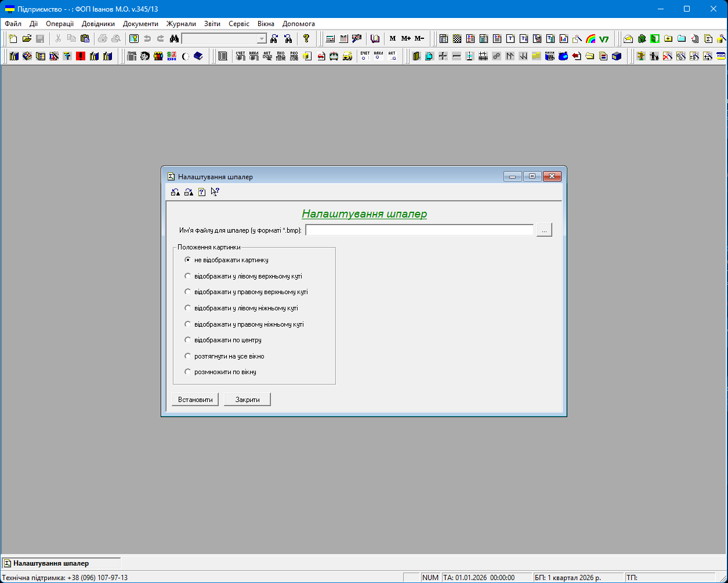Screen dimensions: 728x583
Task: Click the calculator icon in the toolbar
Action: [331, 39]
